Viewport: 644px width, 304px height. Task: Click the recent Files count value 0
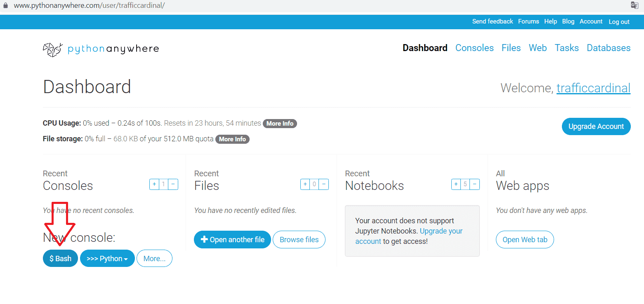coord(314,184)
